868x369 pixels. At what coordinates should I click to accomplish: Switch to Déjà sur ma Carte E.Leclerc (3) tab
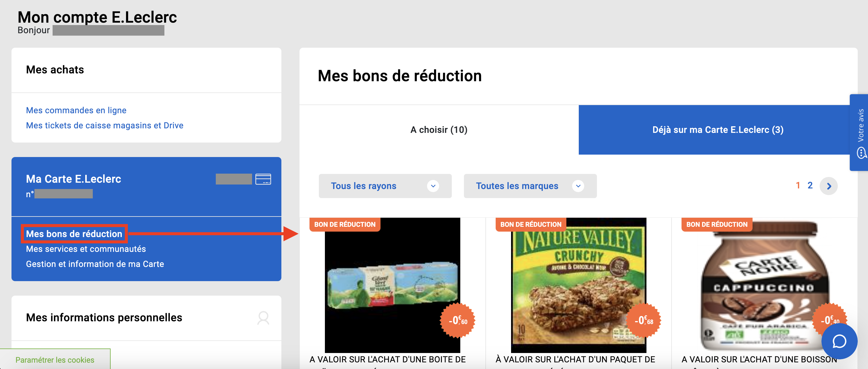pos(718,130)
